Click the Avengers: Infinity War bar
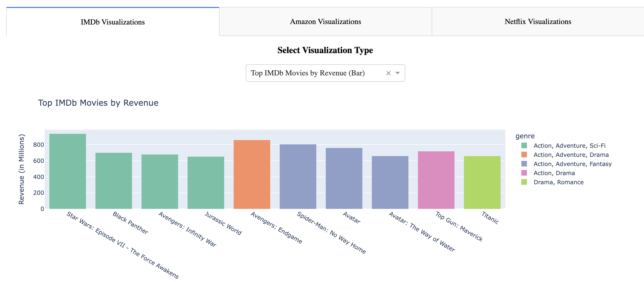The image size is (644, 282). tap(160, 182)
